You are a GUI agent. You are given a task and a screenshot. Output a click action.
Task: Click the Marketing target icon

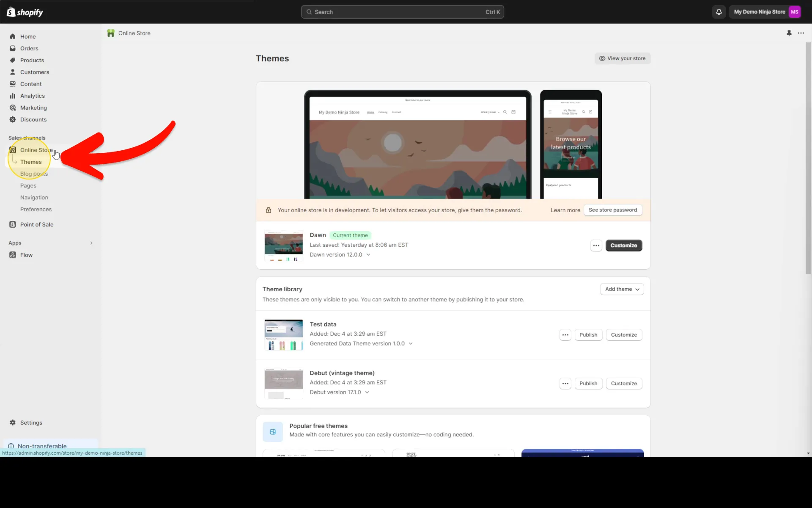(x=13, y=108)
